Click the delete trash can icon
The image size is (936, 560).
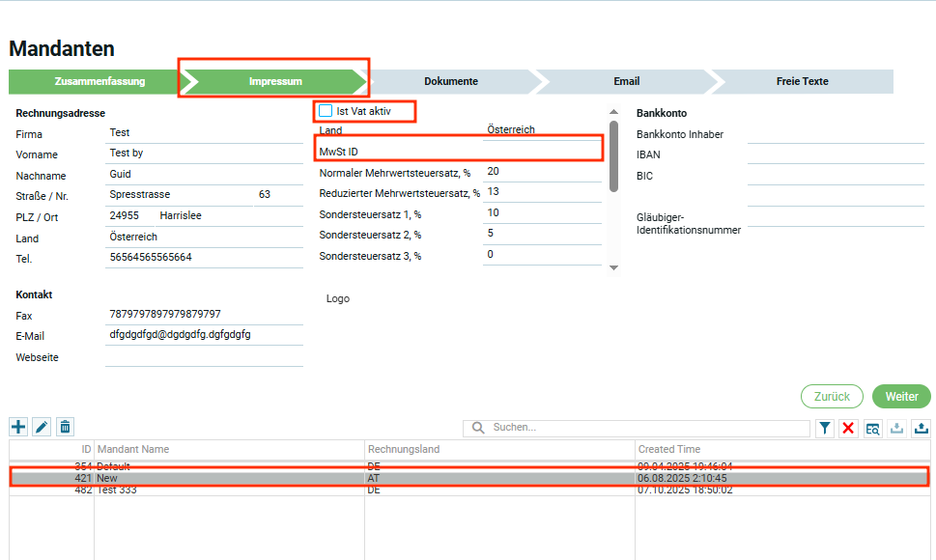pyautogui.click(x=65, y=427)
